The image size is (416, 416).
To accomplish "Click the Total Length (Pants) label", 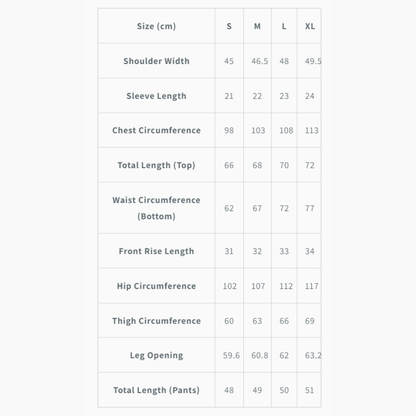I will coord(156,390).
